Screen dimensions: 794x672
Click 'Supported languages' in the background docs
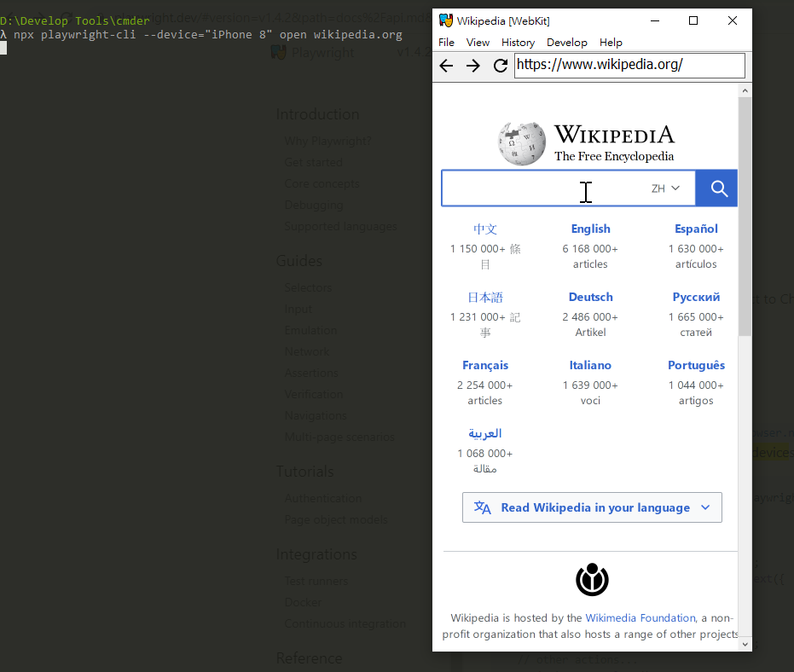340,226
